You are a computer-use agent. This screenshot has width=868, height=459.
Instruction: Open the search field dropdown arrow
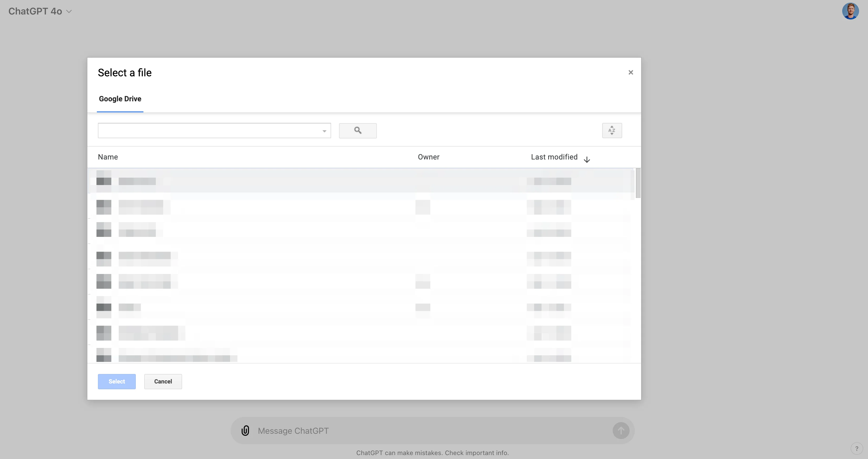click(x=324, y=131)
